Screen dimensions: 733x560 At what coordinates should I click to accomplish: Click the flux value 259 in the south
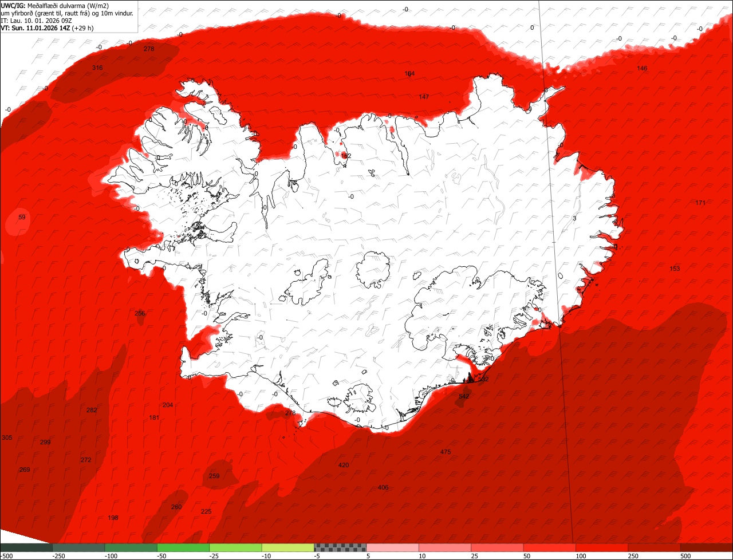214,476
